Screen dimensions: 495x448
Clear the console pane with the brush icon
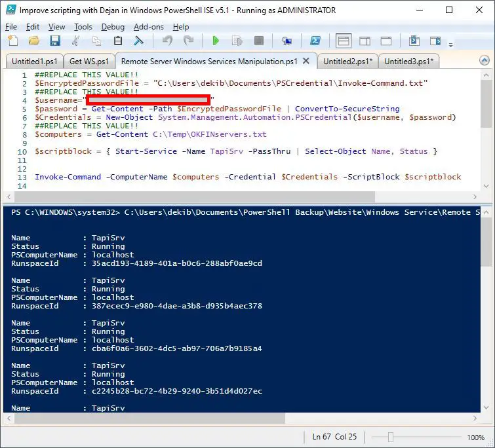(x=138, y=41)
